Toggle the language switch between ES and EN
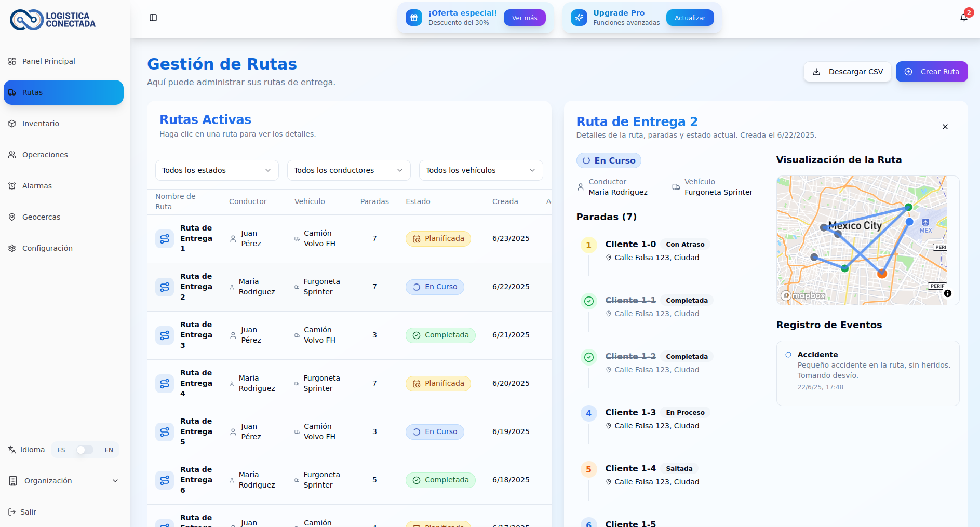This screenshot has height=527, width=980. (x=85, y=450)
